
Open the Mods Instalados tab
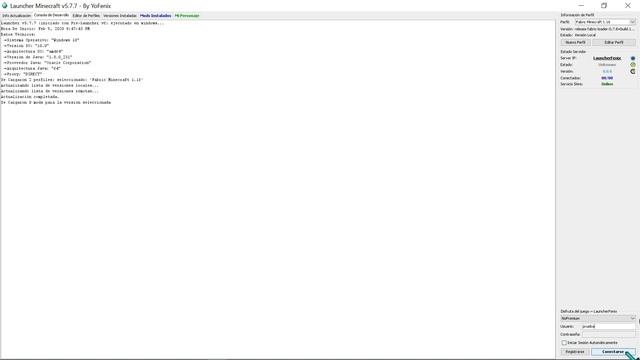(x=156, y=16)
